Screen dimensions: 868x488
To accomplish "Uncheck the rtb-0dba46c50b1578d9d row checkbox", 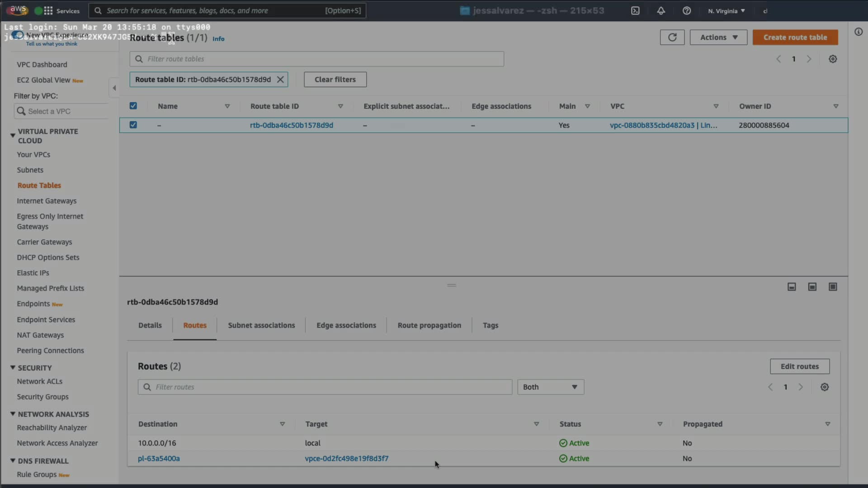I will point(133,125).
